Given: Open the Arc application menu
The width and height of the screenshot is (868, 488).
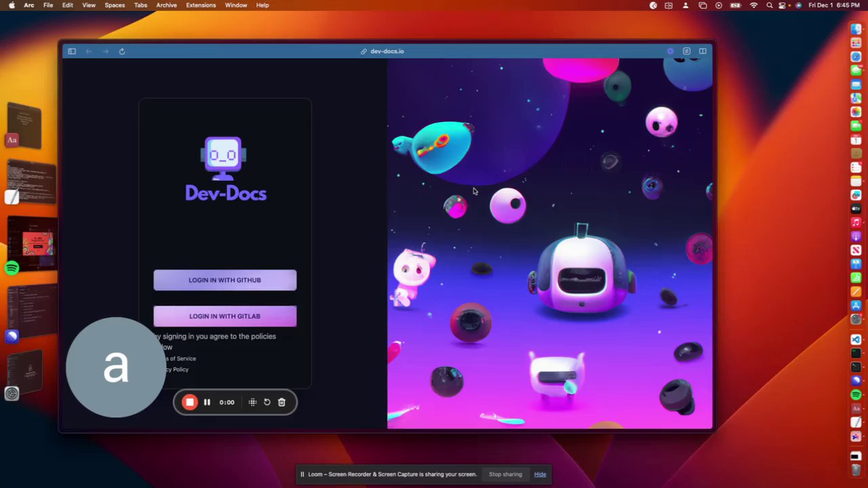Looking at the screenshot, I should (29, 5).
